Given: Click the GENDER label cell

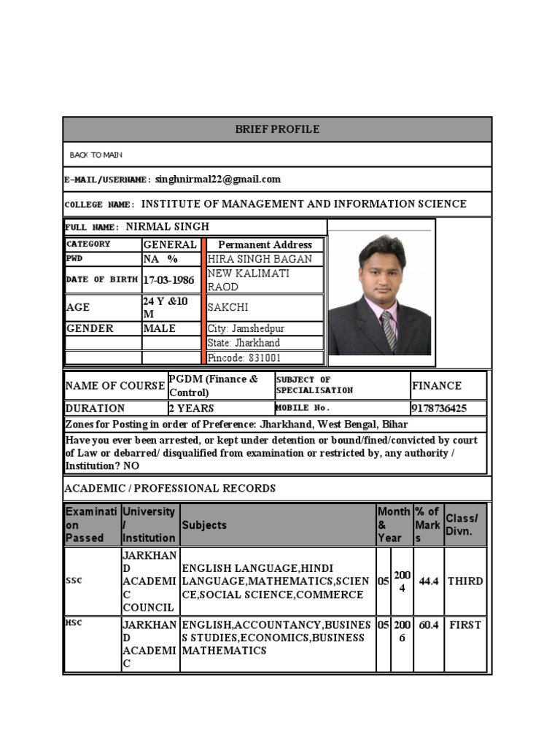Looking at the screenshot, I should [104, 328].
